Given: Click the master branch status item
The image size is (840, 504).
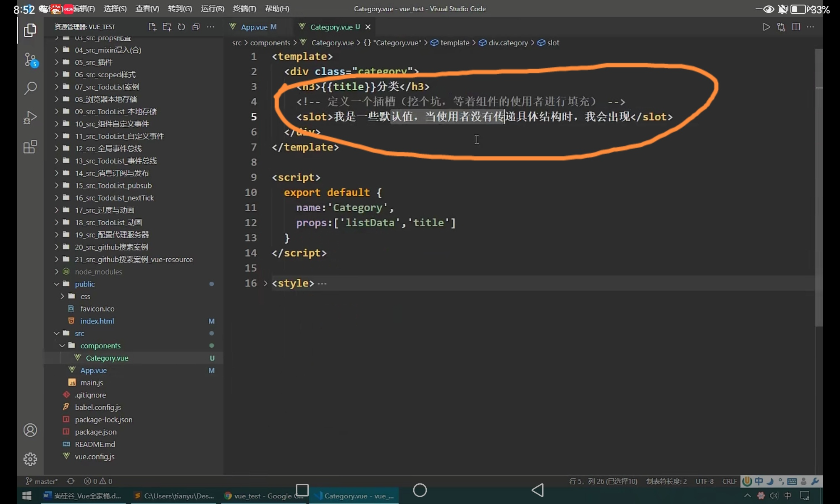Looking at the screenshot, I should (42, 481).
